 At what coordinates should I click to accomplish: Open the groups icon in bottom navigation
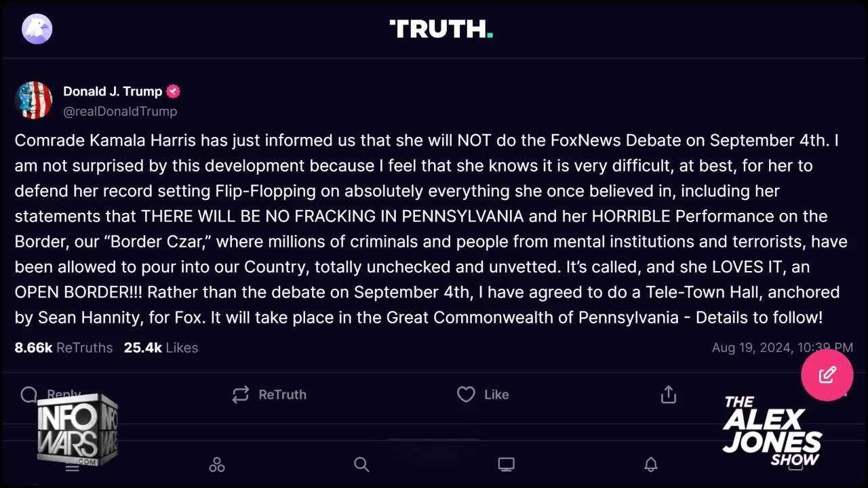coord(217,464)
